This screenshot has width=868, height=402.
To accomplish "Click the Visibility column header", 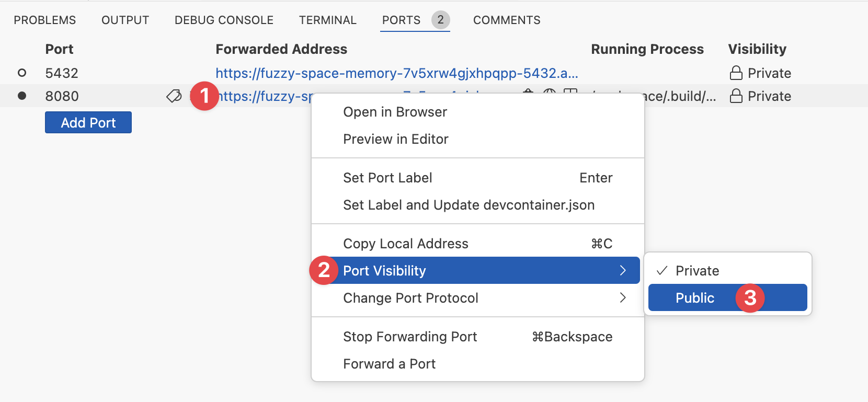I will tap(757, 49).
